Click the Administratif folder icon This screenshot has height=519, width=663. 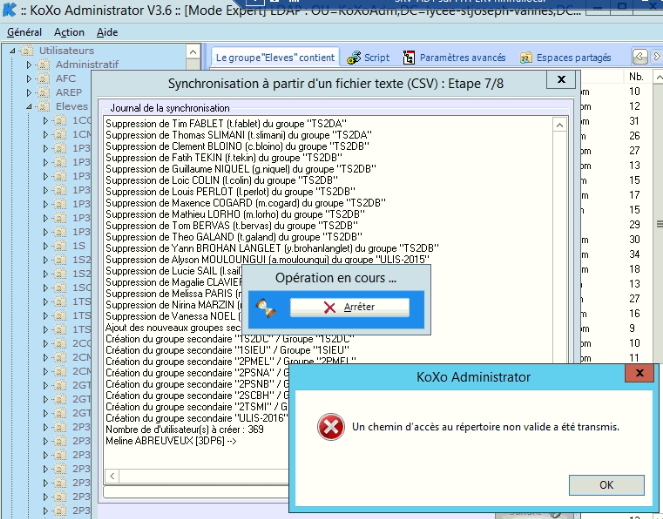[x=44, y=65]
